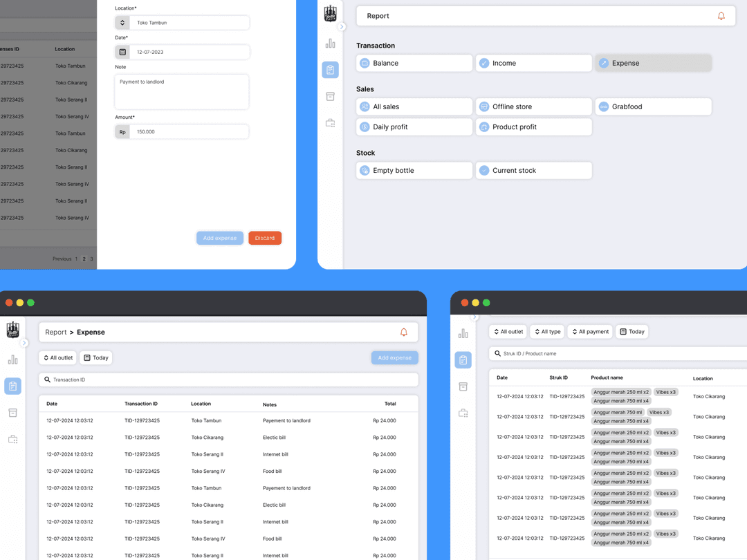Open the briefcase icon in Report sidebar

[330, 123]
